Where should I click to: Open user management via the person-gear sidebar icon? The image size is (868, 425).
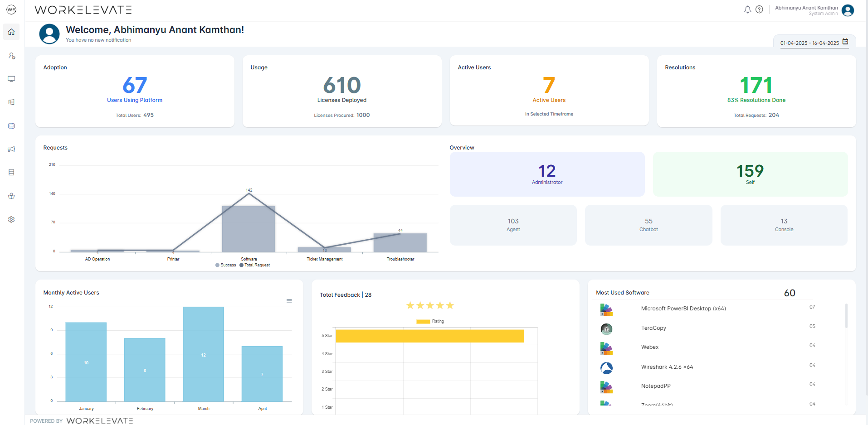point(11,55)
